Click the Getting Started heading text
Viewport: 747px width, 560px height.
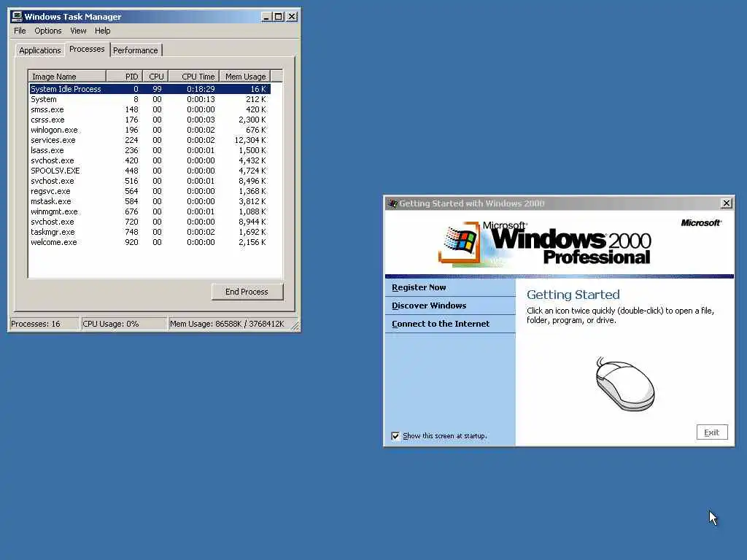[x=573, y=295]
